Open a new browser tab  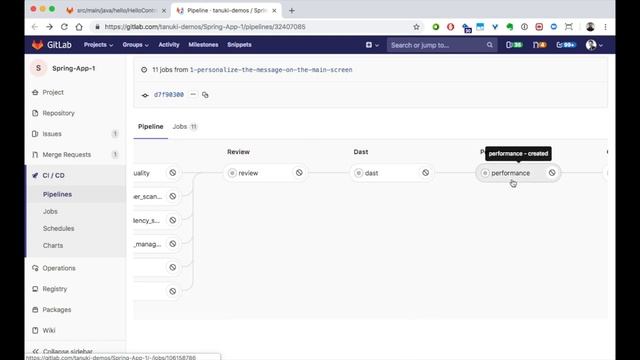click(x=291, y=11)
